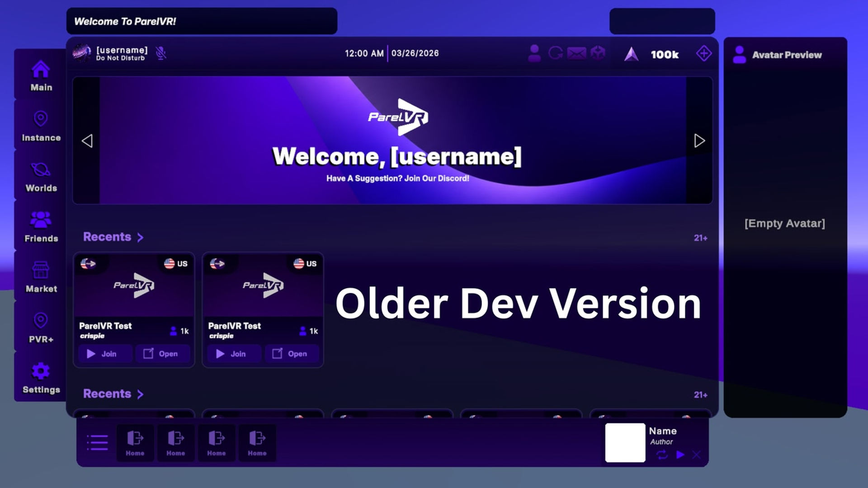Show previous banner with left arrow
The image size is (868, 488).
pyautogui.click(x=87, y=141)
